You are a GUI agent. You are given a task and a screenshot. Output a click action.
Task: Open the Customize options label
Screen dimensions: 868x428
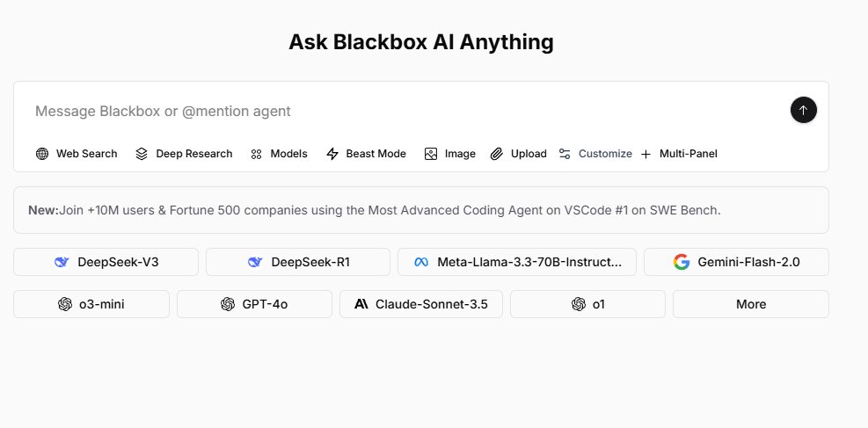(x=605, y=154)
